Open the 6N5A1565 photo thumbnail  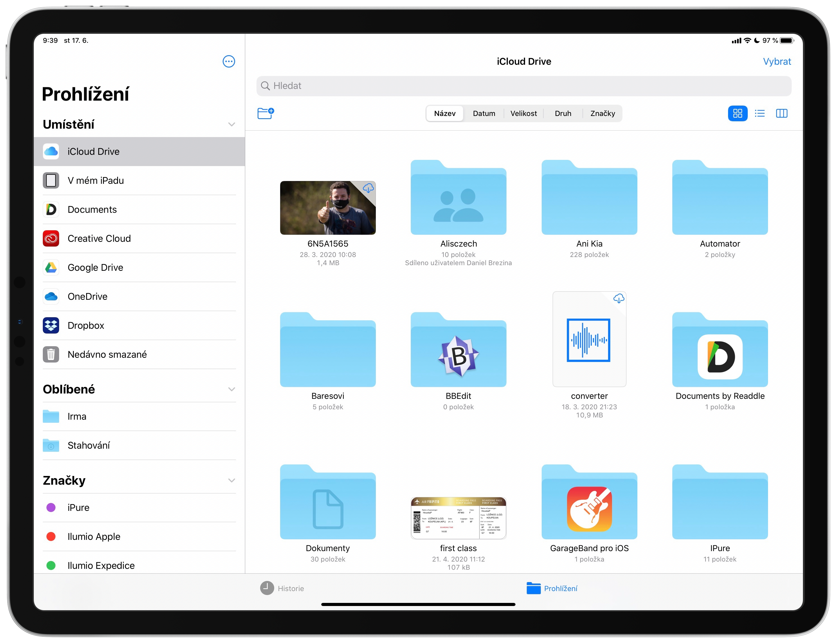328,208
